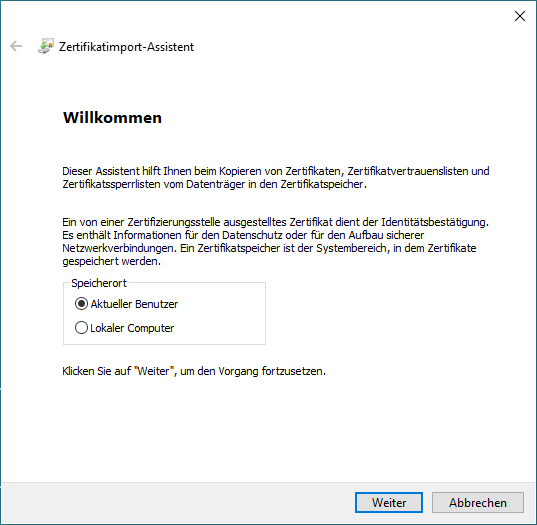Click Abbrechen to cancel the wizard
537x525 pixels.
(x=478, y=502)
